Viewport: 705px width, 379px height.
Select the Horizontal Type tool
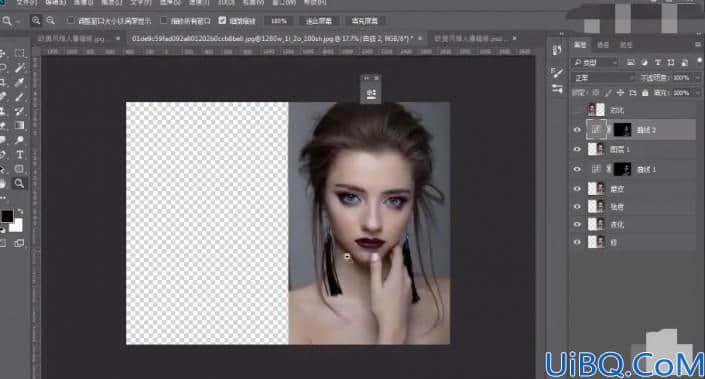click(x=20, y=155)
